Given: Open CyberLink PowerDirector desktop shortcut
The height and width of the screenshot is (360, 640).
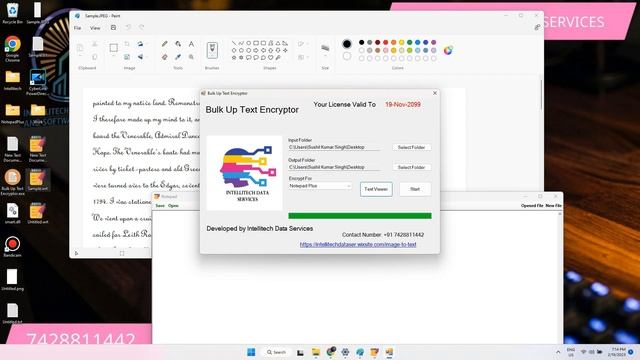Looking at the screenshot, I should (x=37, y=82).
